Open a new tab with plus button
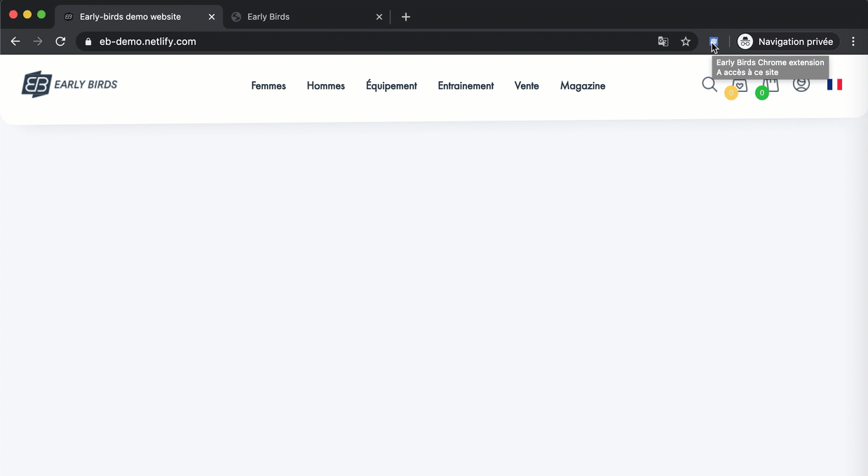The image size is (868, 476). coord(406,17)
